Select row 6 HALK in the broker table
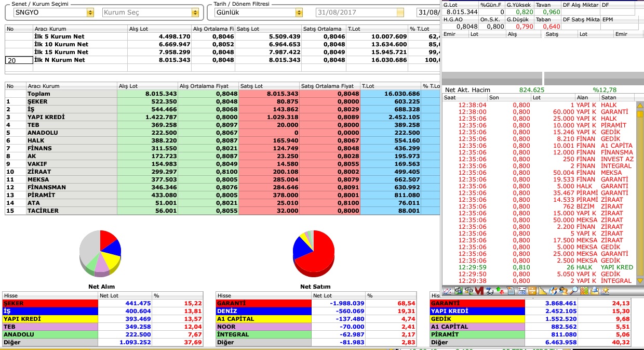Image resolution: width=644 pixels, height=350 pixels. (222, 140)
